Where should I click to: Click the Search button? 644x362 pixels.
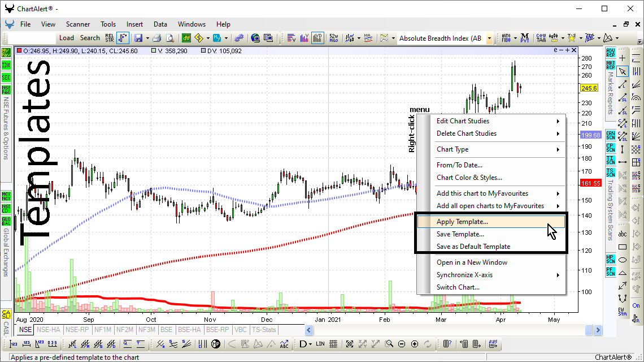[90, 38]
